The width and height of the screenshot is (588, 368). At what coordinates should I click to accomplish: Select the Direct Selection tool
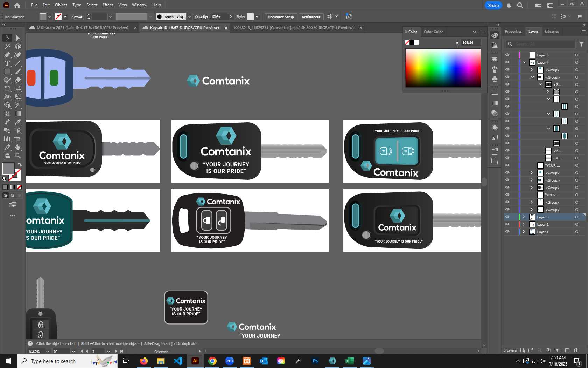[x=18, y=38]
